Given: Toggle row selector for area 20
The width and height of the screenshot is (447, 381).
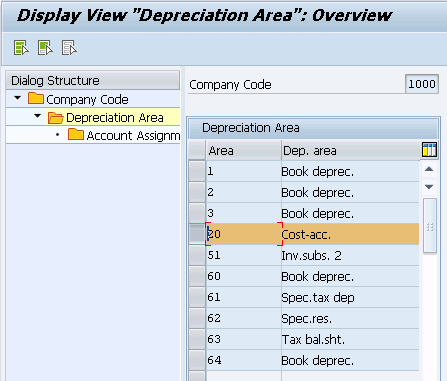Looking at the screenshot, I should [x=197, y=234].
